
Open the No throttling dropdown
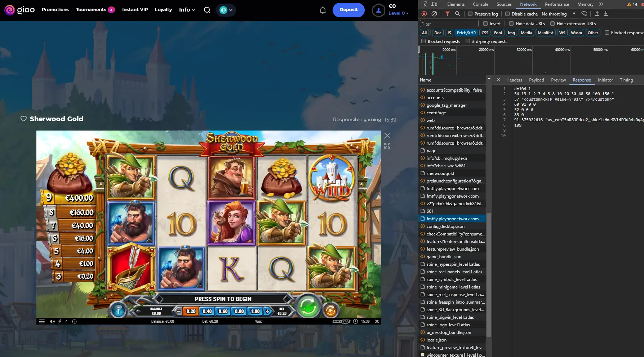coord(558,14)
